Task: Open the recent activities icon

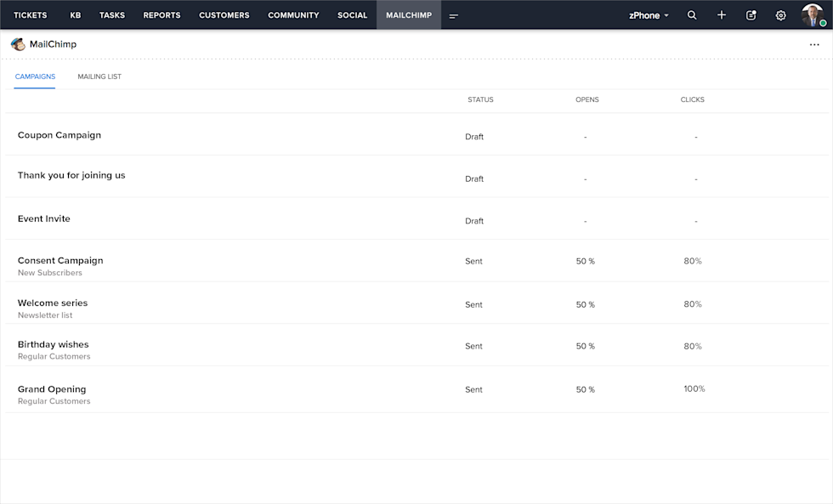Action: pyautogui.click(x=751, y=14)
